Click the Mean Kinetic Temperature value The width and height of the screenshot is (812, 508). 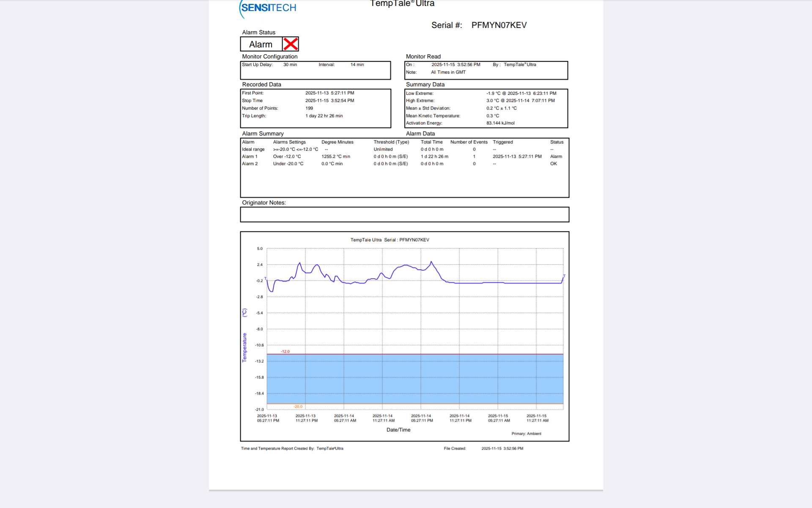(492, 116)
